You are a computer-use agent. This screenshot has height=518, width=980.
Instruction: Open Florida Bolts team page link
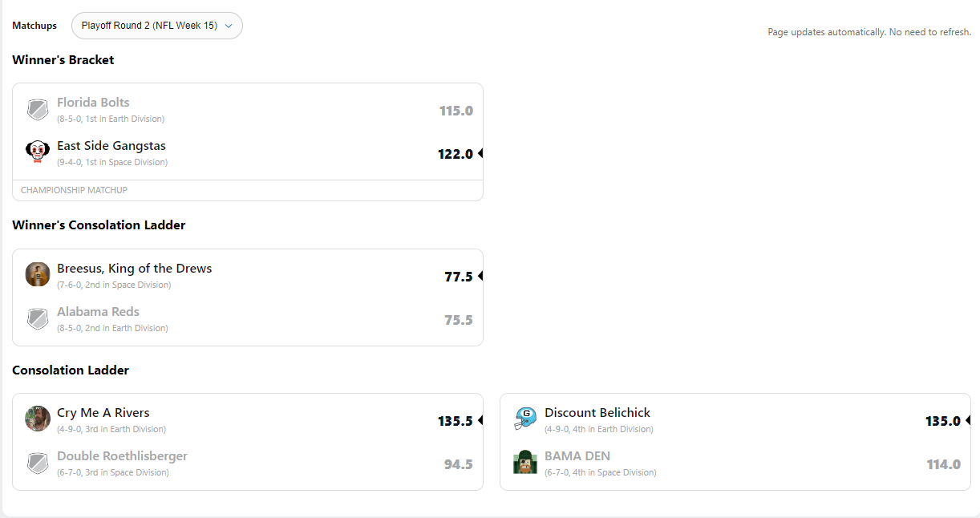pyautogui.click(x=93, y=103)
